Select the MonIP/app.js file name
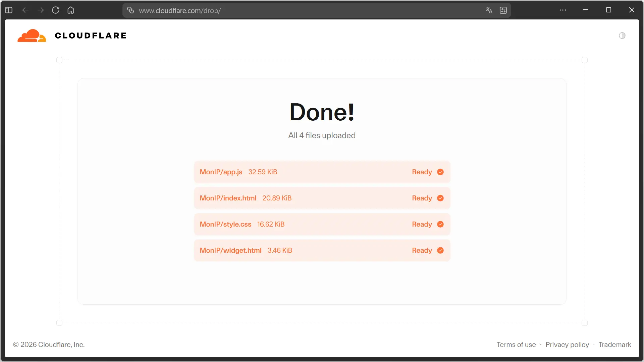The width and height of the screenshot is (644, 362). 221,172
